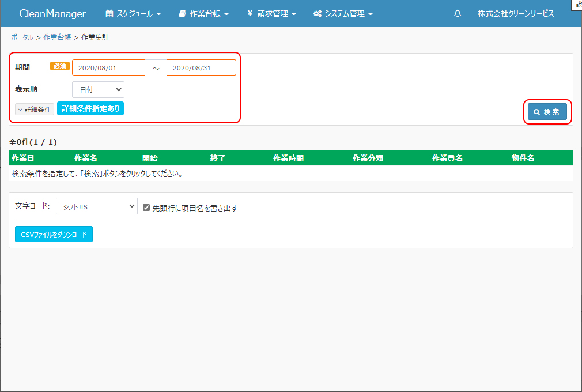Open the 表示順 dropdown
The width and height of the screenshot is (582, 392).
point(98,90)
